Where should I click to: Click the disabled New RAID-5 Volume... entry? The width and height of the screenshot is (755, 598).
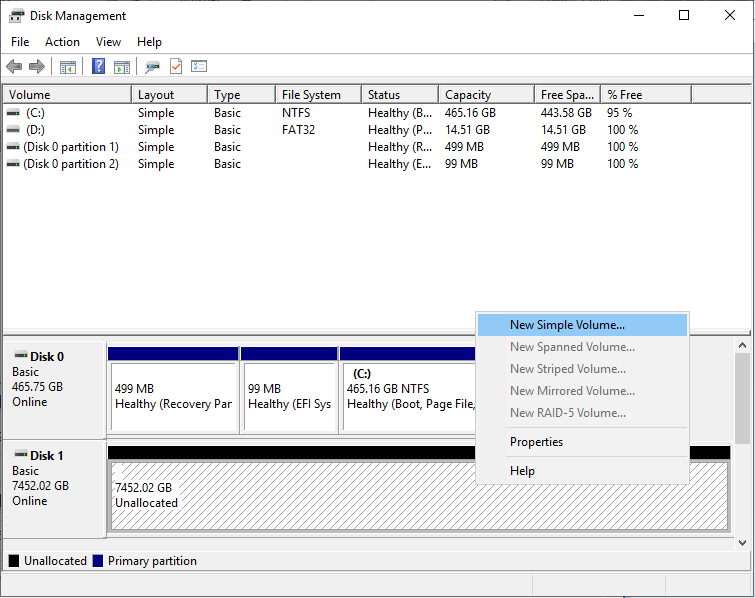tap(582, 413)
